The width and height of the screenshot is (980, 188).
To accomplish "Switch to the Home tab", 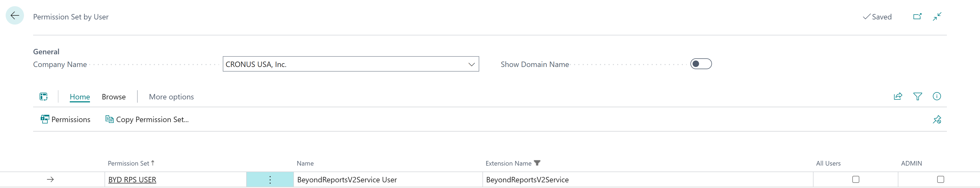I will click(80, 97).
